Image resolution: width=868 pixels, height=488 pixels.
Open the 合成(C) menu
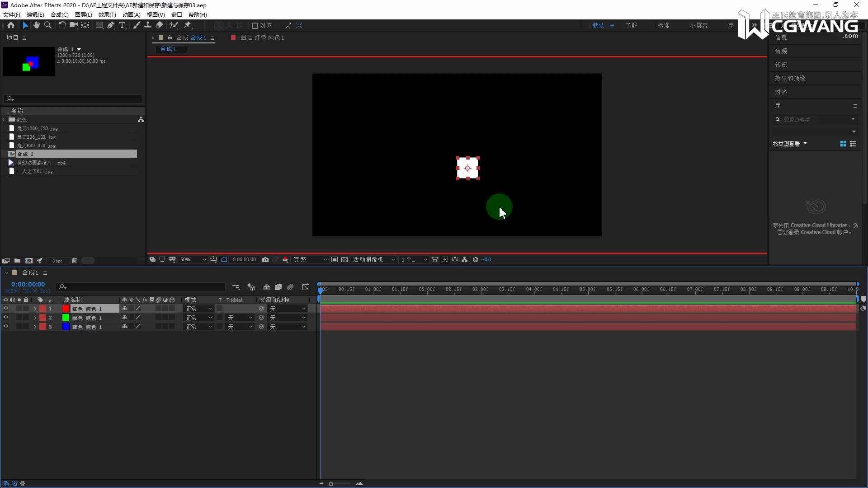tap(60, 14)
